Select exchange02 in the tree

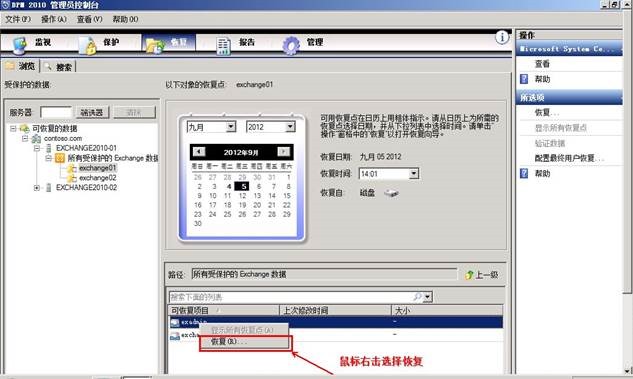tap(98, 178)
